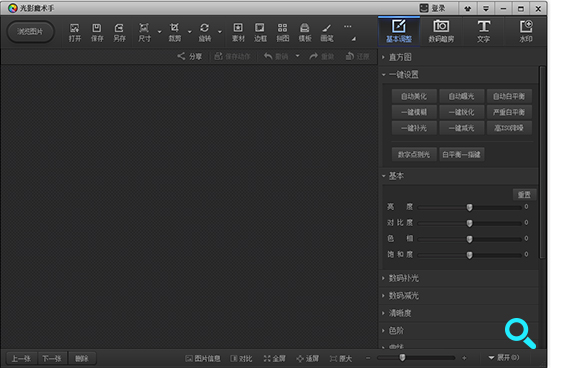
Task: Click the zoom out minus icon
Action: tap(368, 358)
